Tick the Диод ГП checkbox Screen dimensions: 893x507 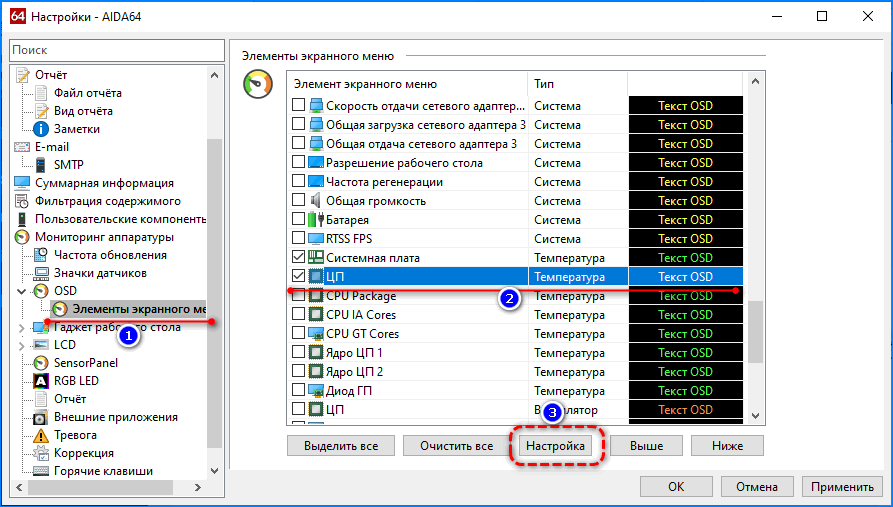tap(298, 391)
